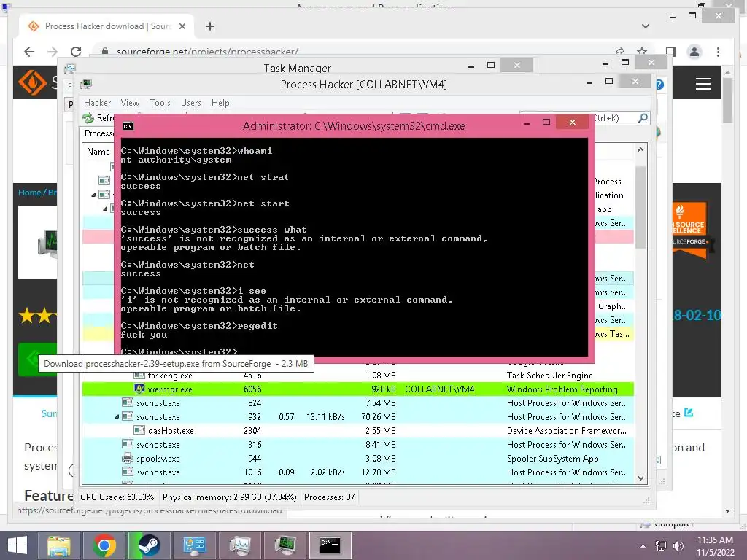Click the taskbar clock showing 11:35 AM

715,546
